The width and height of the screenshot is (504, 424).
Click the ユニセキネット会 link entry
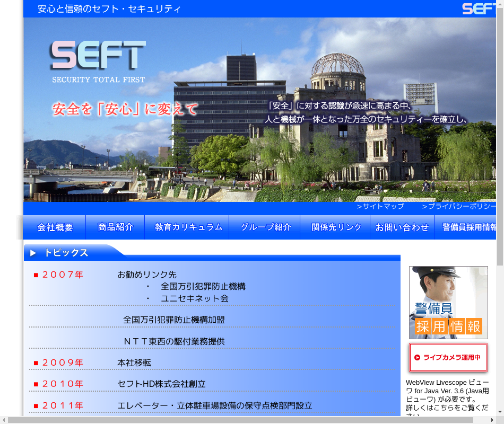(x=195, y=298)
